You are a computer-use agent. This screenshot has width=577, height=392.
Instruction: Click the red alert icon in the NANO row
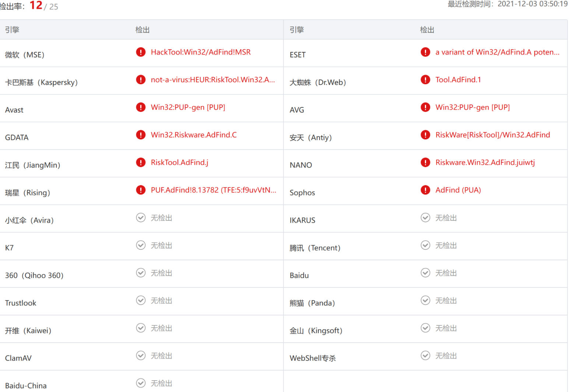[425, 162]
